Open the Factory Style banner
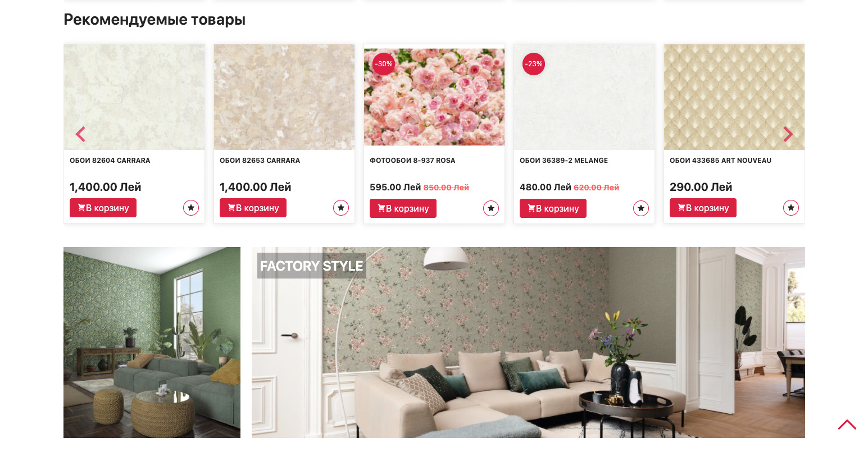 tap(528, 343)
